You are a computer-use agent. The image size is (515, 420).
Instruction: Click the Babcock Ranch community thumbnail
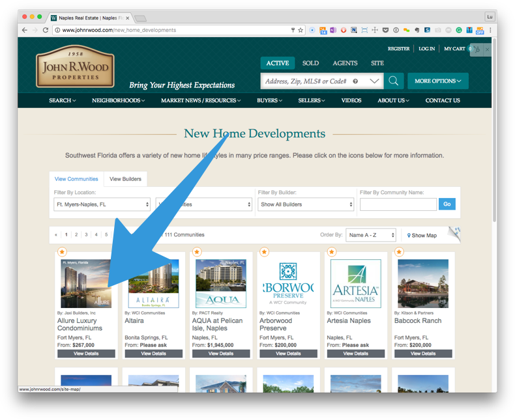[423, 283]
